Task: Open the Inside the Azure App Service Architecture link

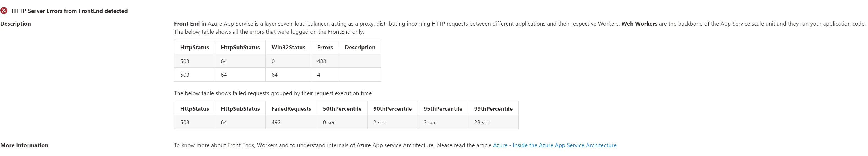Action: (555, 145)
